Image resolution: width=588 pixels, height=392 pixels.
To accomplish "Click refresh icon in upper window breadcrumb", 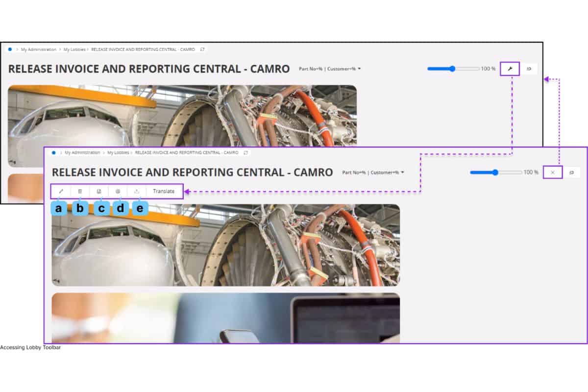I will (x=202, y=49).
